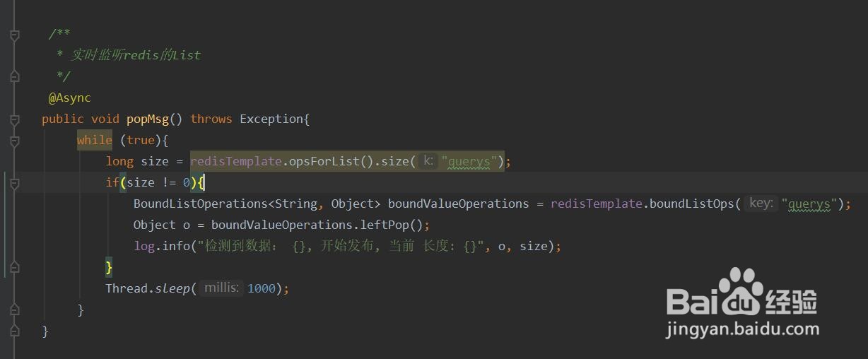The height and width of the screenshot is (359, 868).
Task: Open the jingyan.baidu.com link
Action: 743,329
